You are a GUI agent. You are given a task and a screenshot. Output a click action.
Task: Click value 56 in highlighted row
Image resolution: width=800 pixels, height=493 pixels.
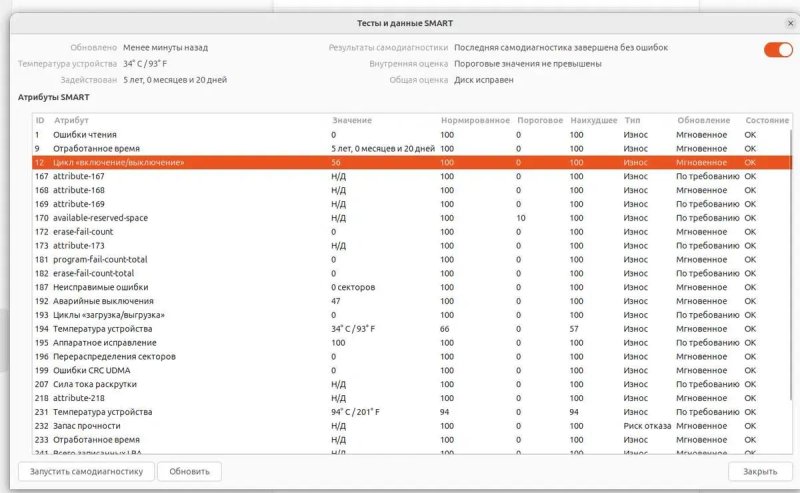[x=336, y=162]
